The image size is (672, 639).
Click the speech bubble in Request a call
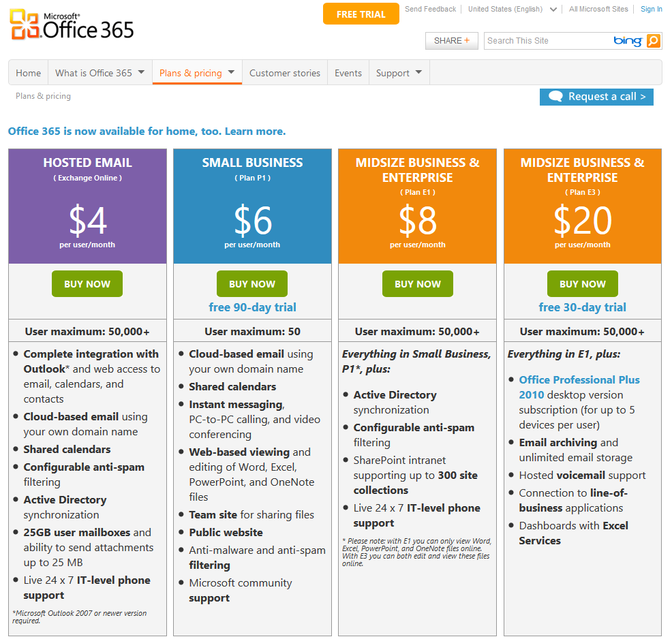click(555, 96)
